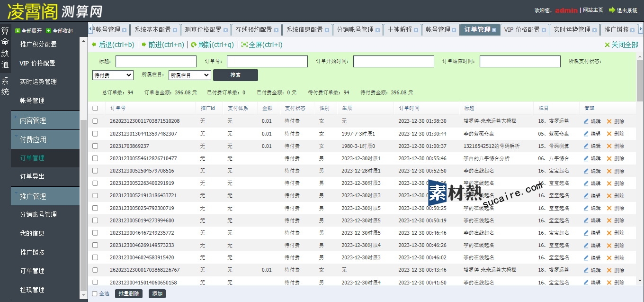This screenshot has height=302, width=644.
Task: Select the 系统 vertical channel tab
Action: [x=5, y=86]
